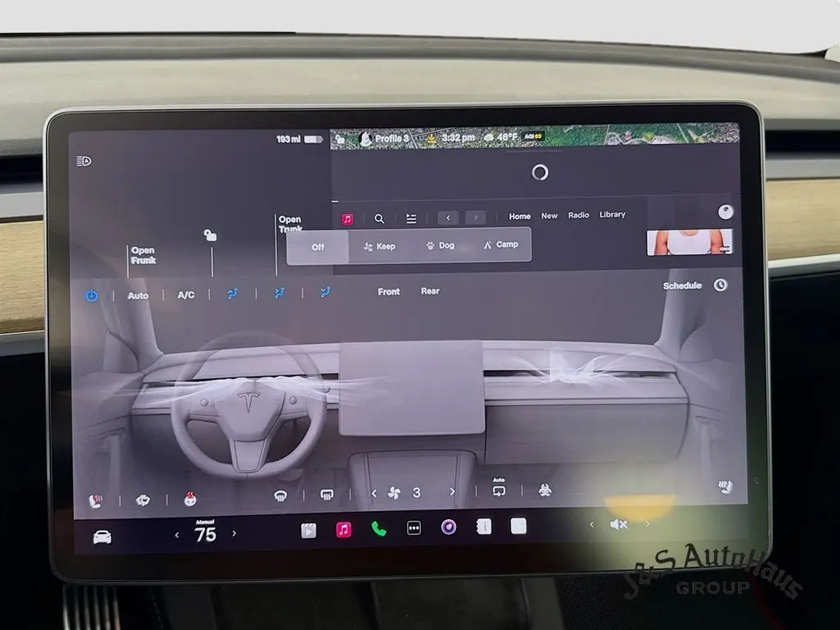The height and width of the screenshot is (630, 840).
Task: Toggle the A/C setting
Action: tap(186, 294)
